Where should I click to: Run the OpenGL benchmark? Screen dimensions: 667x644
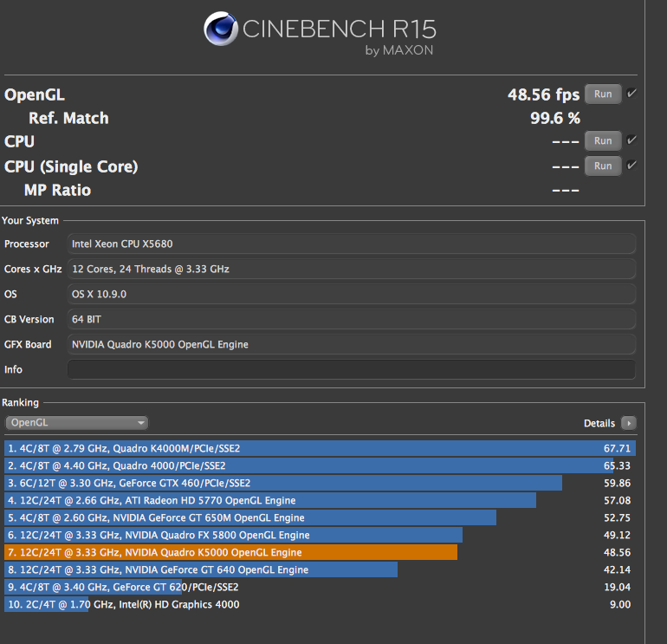tap(603, 94)
